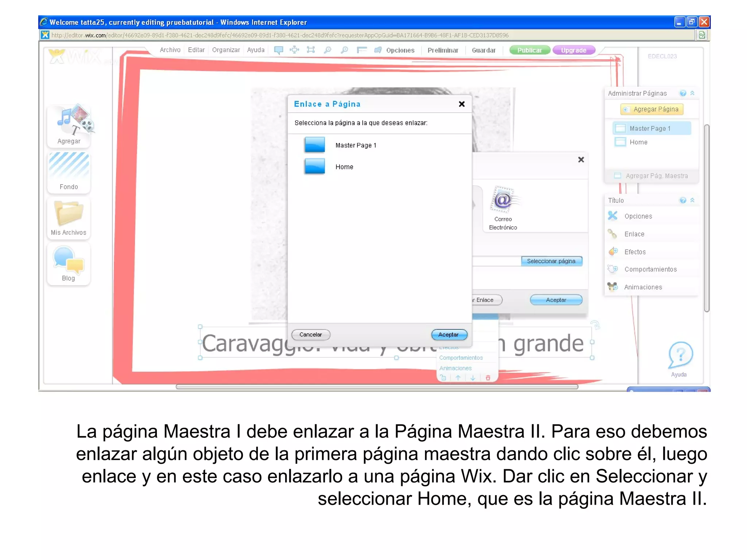Click the Opciones wrench icon in Título panel
This screenshot has height=560, width=747.
pos(613,216)
